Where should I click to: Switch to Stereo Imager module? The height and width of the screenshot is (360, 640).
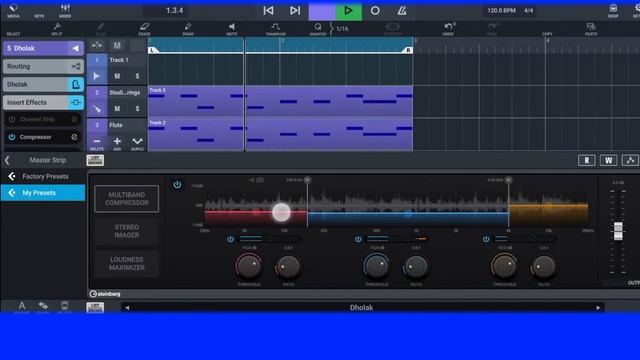127,231
